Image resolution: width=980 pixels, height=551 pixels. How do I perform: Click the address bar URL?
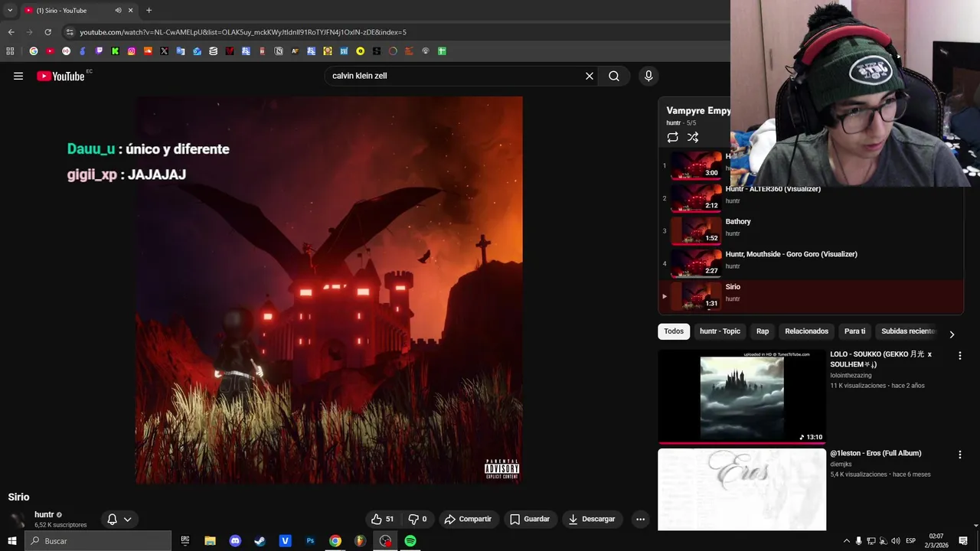[243, 32]
